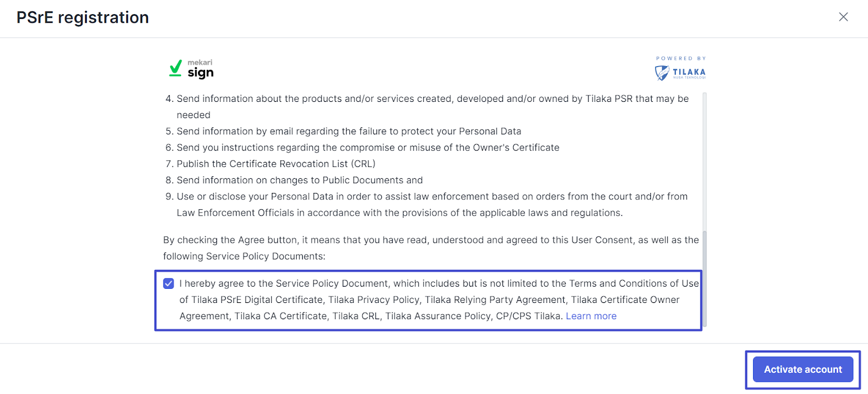
Task: Toggle the Service Policy agreement checkbox
Action: click(x=169, y=283)
